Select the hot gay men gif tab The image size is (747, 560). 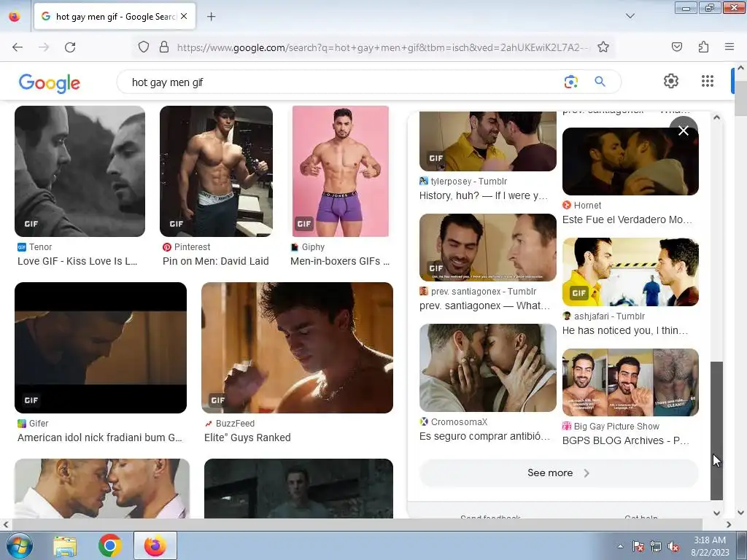115,17
